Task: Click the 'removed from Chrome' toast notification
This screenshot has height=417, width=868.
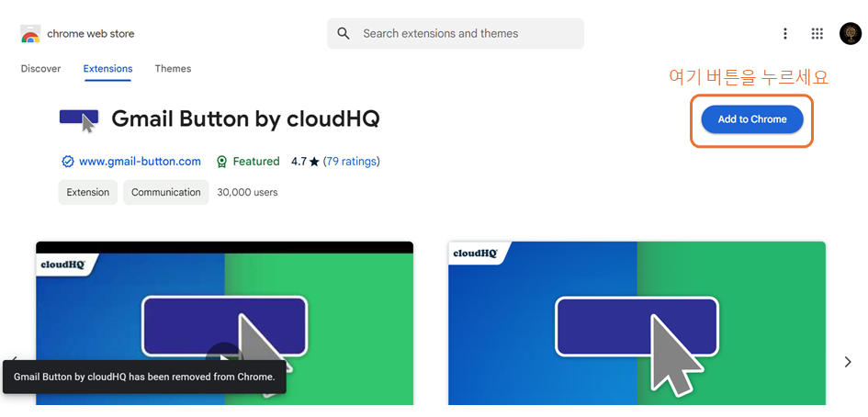Action: coord(144,378)
